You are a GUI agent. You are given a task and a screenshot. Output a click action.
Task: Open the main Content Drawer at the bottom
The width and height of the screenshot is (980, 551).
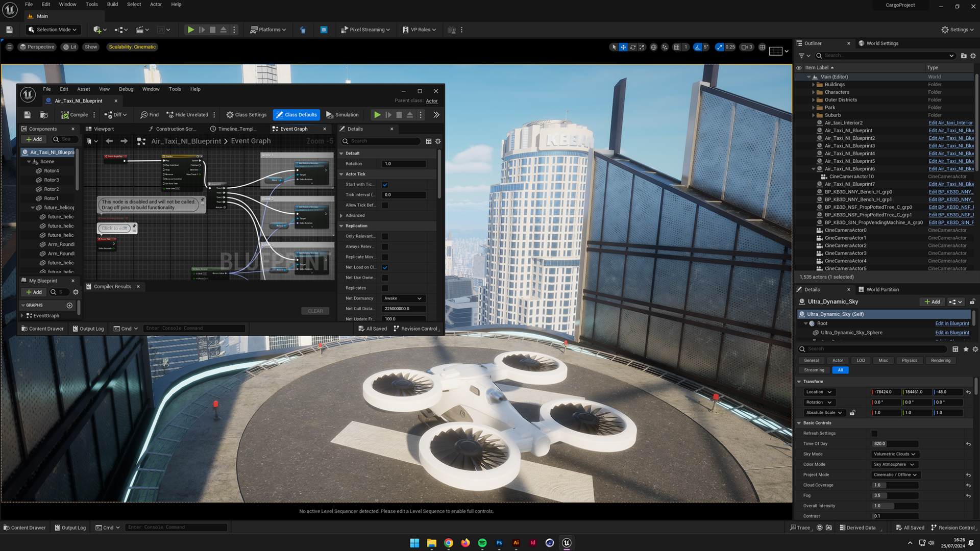(x=24, y=528)
